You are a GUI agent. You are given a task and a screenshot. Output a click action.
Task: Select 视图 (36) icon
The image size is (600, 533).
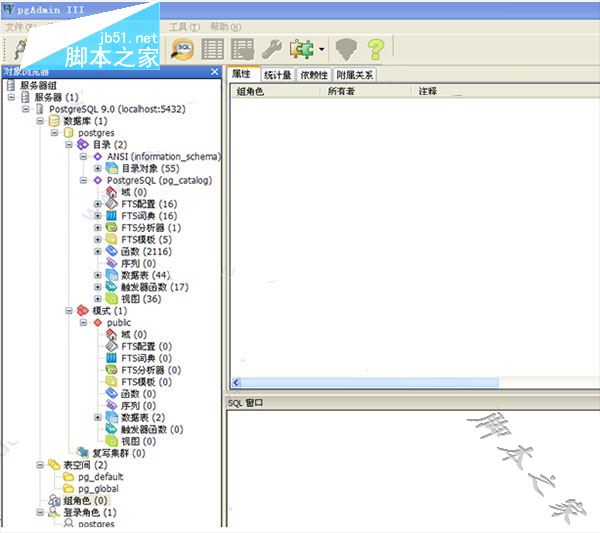point(111,299)
